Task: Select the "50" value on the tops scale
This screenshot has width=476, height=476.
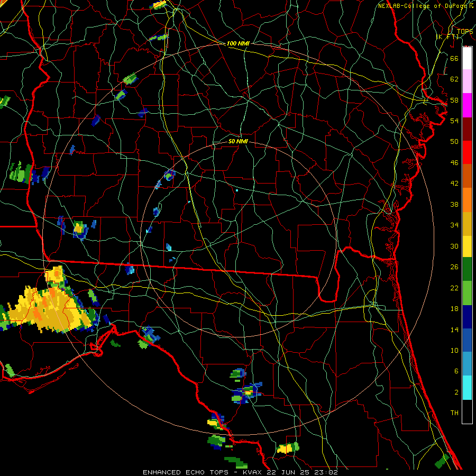Action: click(x=454, y=141)
